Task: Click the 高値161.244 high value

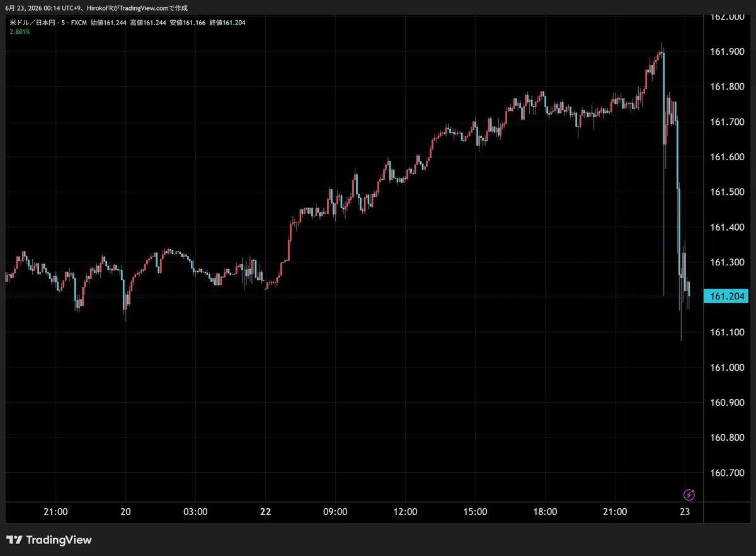Action: click(148, 23)
